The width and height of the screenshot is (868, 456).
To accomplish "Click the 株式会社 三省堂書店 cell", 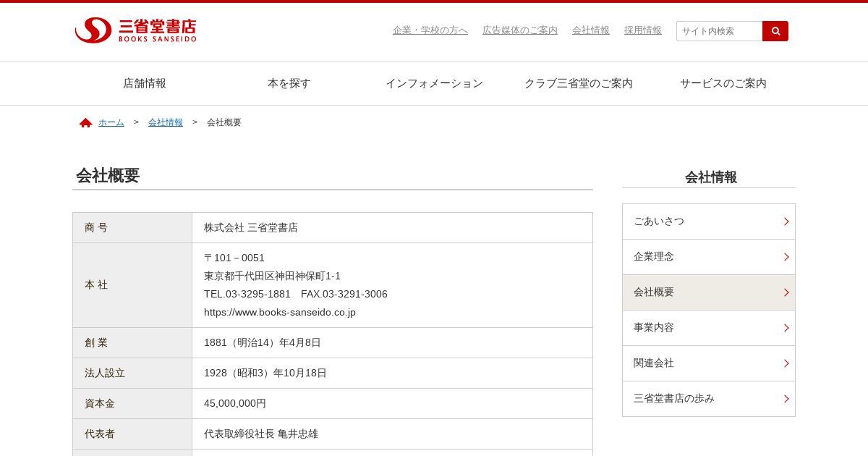I will 392,227.
